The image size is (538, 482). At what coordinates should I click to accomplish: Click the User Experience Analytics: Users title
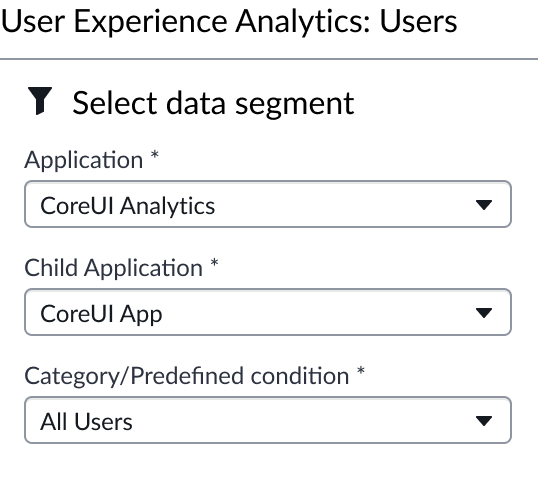click(x=229, y=22)
